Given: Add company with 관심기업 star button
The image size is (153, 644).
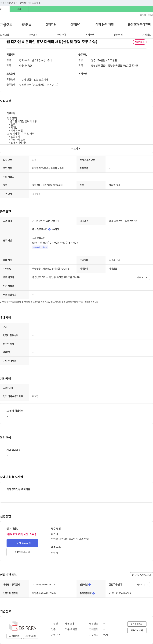Looking at the screenshot, I should pyautogui.click(x=14, y=636).
